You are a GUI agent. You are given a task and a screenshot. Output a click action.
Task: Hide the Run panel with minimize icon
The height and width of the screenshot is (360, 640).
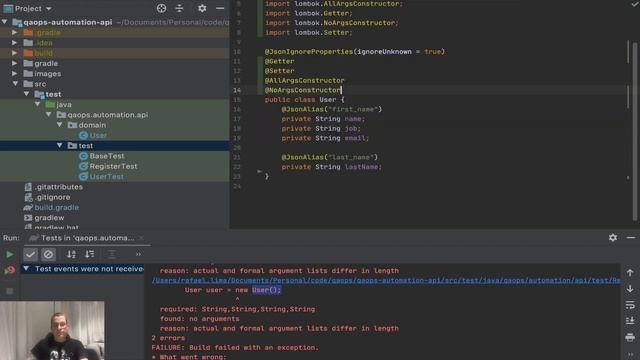tap(631, 238)
